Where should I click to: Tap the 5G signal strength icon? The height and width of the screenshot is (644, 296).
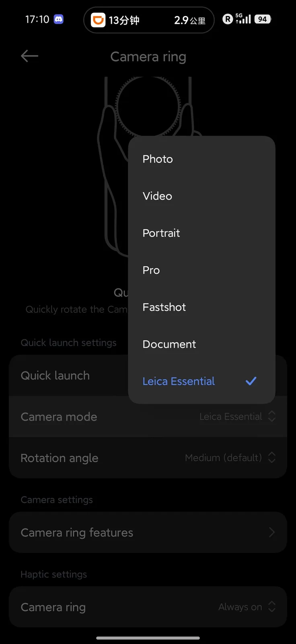tap(243, 19)
